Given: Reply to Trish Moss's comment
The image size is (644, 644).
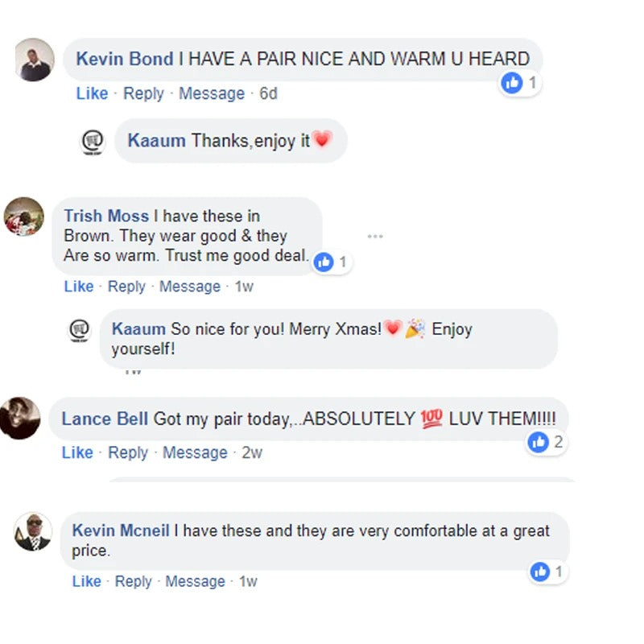Looking at the screenshot, I should pyautogui.click(x=126, y=287).
